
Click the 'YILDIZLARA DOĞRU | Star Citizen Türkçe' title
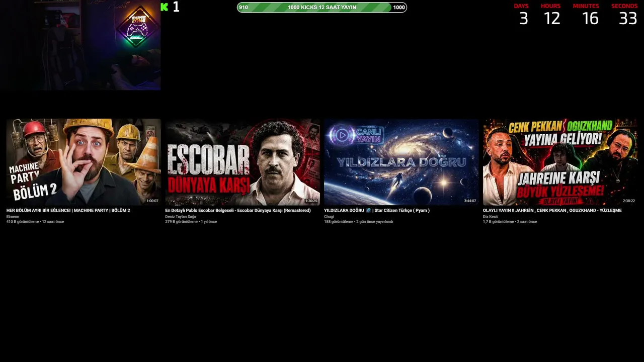tap(377, 211)
